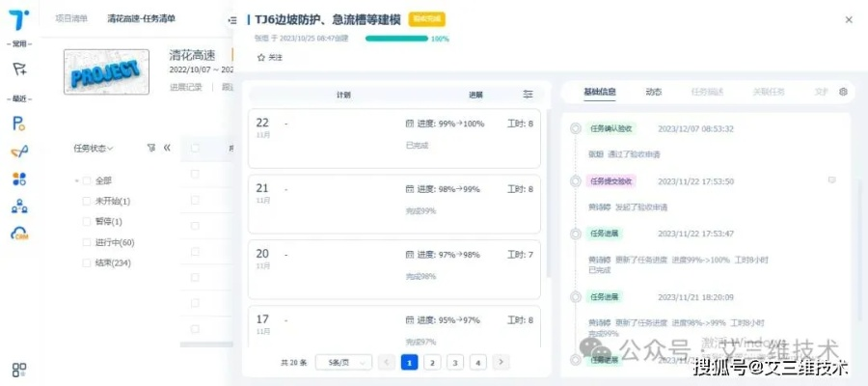Image resolution: width=868 pixels, height=386 pixels.
Task: Click timeline node for 2023/11/22 17:53:47 任务进展
Action: click(x=576, y=234)
